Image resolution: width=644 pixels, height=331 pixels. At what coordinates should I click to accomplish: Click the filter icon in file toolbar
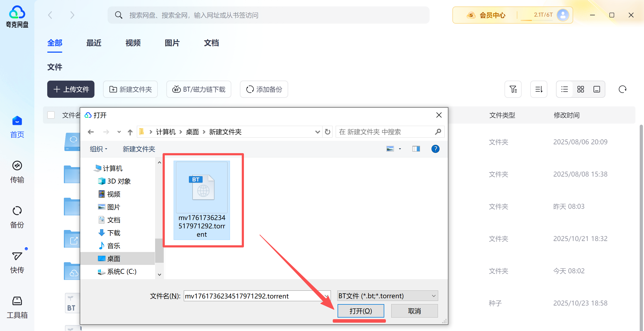click(x=513, y=89)
